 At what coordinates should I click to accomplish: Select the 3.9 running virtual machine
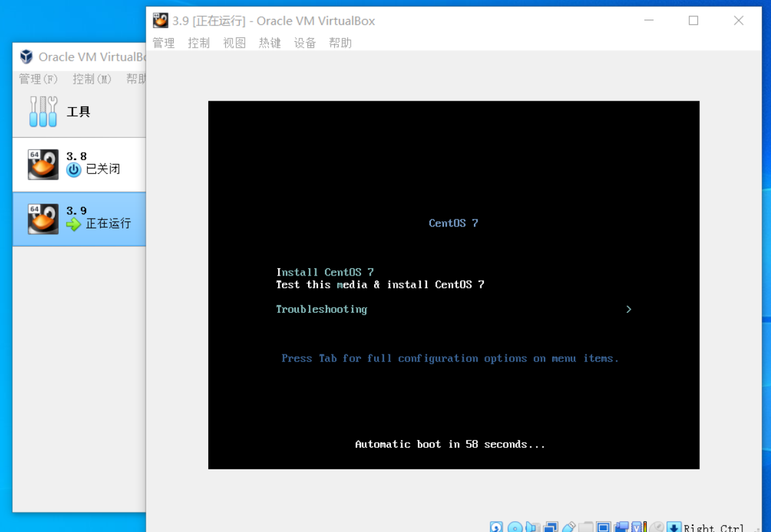click(x=79, y=219)
